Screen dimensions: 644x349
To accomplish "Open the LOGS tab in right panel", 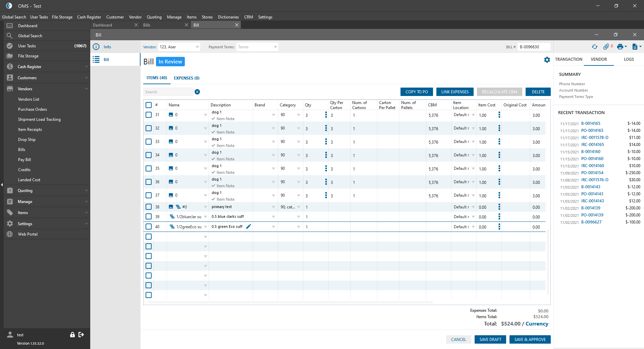I will point(629,59).
